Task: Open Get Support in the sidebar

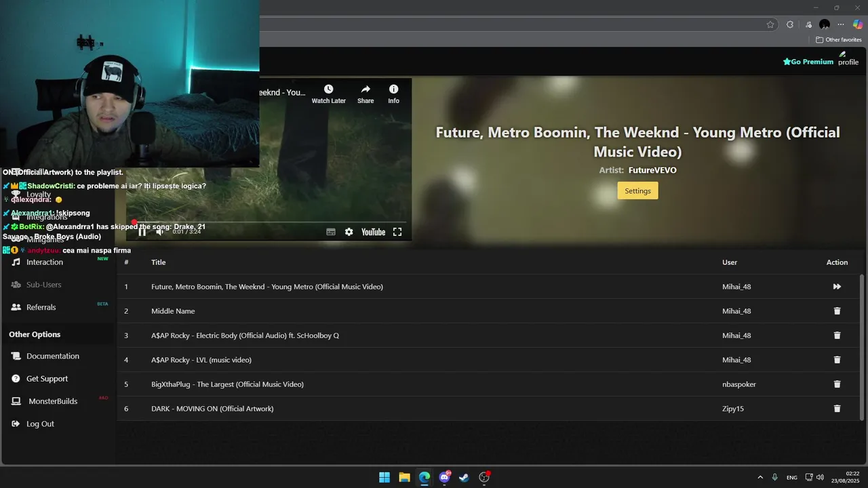Action: (47, 379)
